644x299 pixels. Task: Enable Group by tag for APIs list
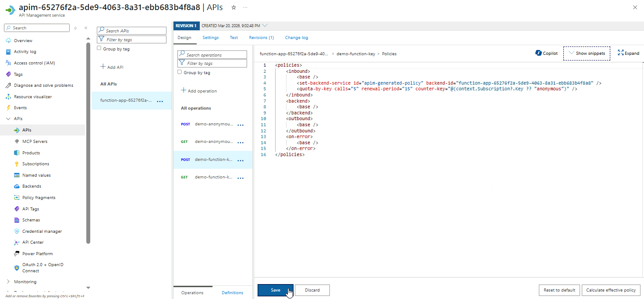coord(99,49)
